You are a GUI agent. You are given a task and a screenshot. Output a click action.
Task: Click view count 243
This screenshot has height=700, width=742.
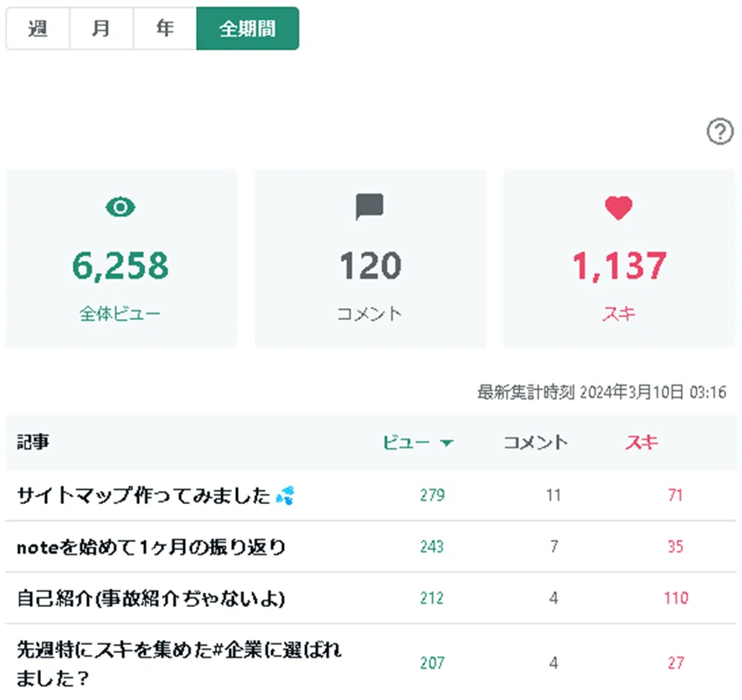click(x=431, y=548)
